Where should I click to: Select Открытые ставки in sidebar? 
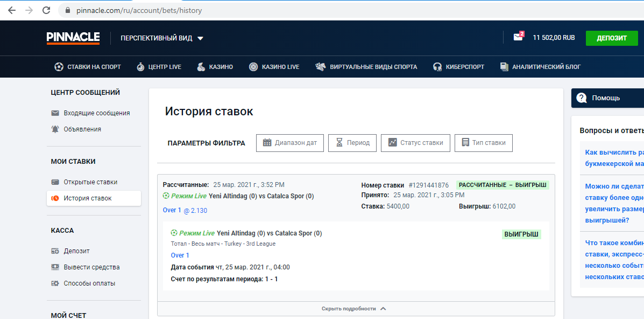(90, 182)
